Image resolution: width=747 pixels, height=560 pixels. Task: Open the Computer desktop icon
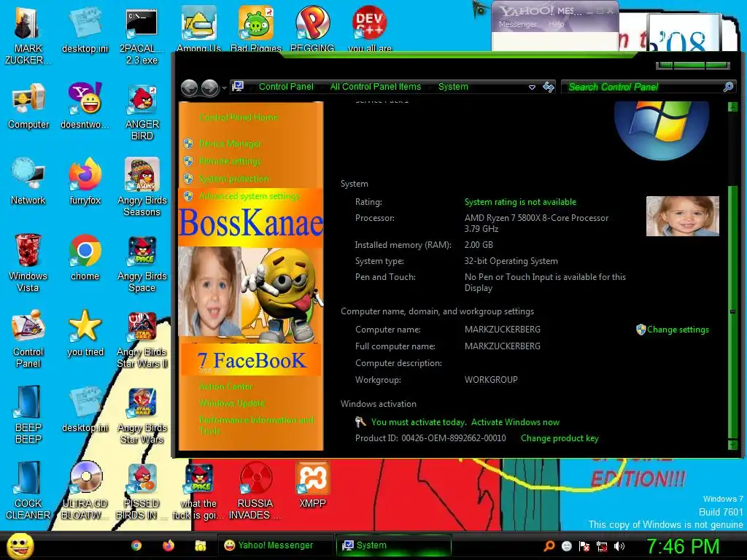pos(28,106)
